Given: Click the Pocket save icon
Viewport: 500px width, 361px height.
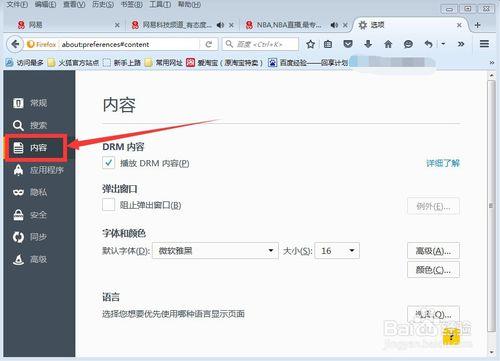Looking at the screenshot, I should tap(348, 44).
